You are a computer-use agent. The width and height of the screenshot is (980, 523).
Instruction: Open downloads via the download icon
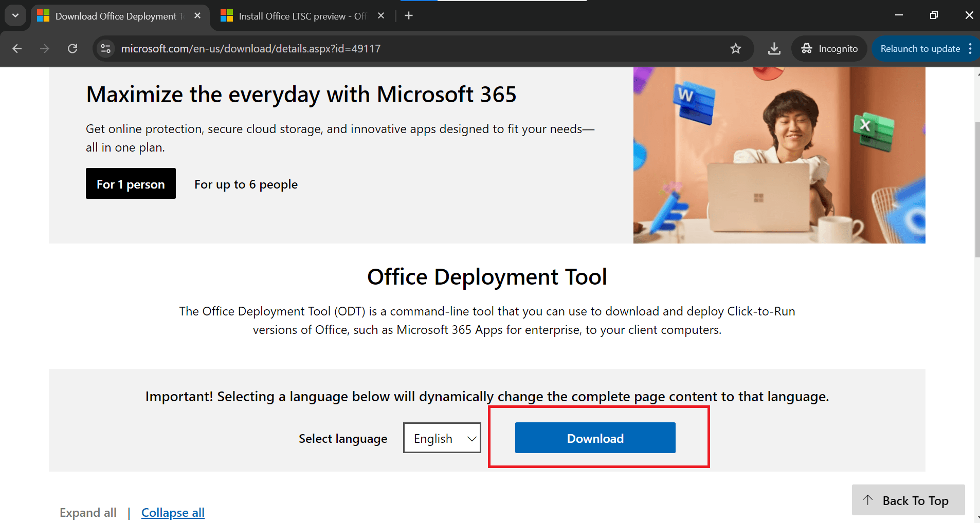click(x=774, y=48)
